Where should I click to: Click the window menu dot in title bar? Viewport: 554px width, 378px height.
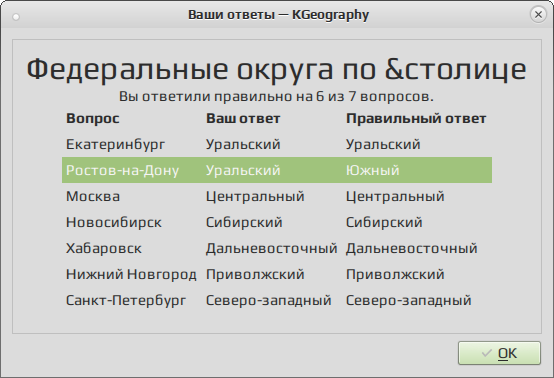(x=16, y=17)
